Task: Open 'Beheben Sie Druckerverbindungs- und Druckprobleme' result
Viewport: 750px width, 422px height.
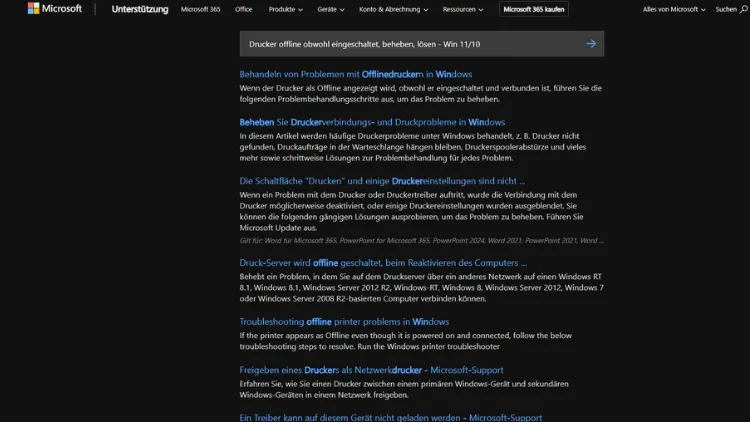Action: [x=372, y=122]
